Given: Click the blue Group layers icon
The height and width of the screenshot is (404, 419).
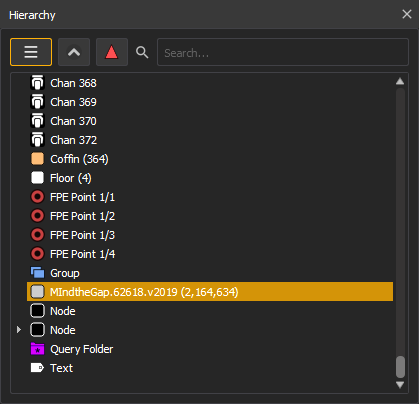Looking at the screenshot, I should tap(37, 273).
